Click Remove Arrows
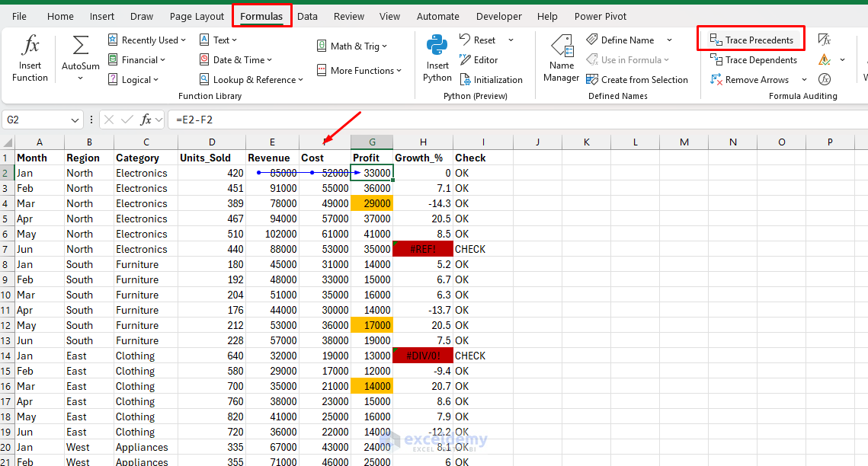The width and height of the screenshot is (868, 466). coord(750,80)
